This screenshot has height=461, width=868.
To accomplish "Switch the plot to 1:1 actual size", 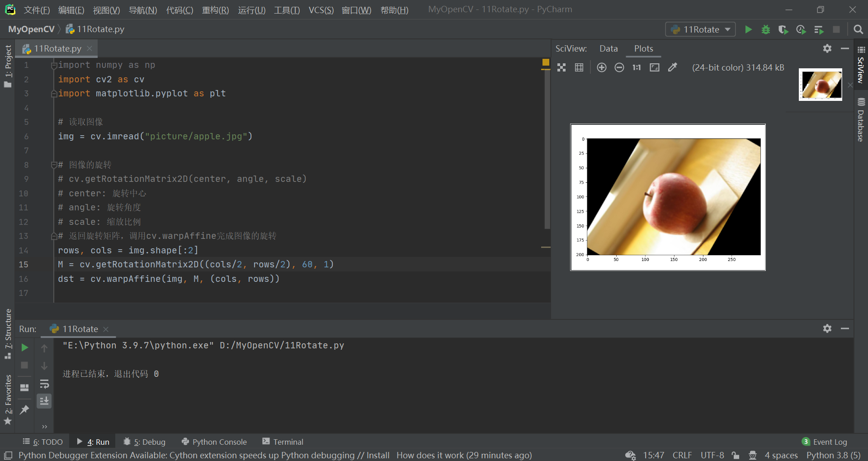I will point(636,67).
